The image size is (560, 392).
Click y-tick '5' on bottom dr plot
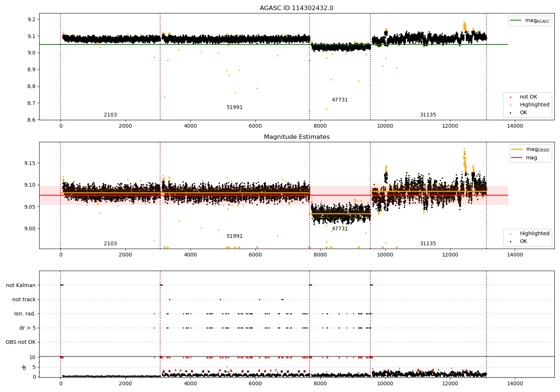(x=34, y=367)
